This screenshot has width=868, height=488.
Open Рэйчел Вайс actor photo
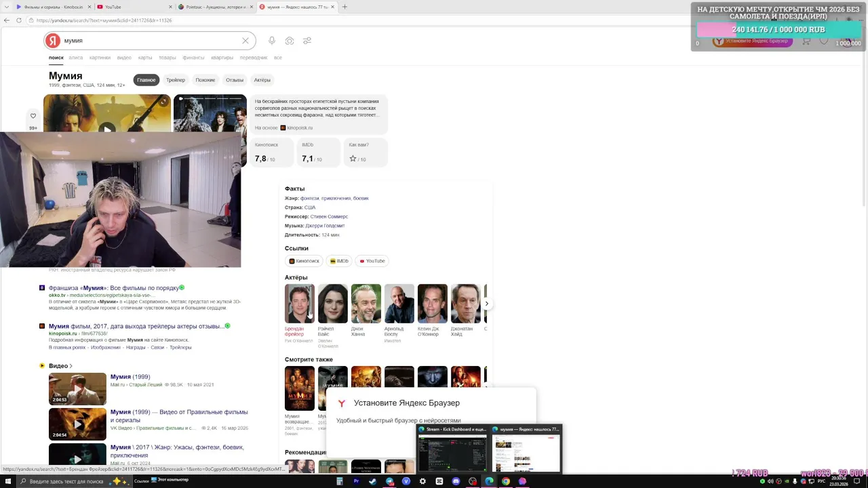click(x=332, y=303)
